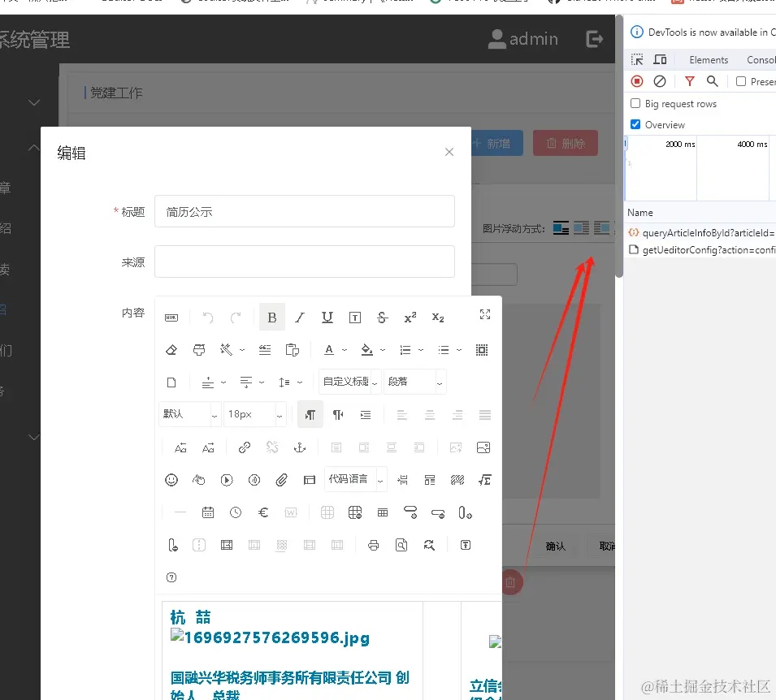Select all content icon
The height and width of the screenshot is (700, 776).
point(482,350)
